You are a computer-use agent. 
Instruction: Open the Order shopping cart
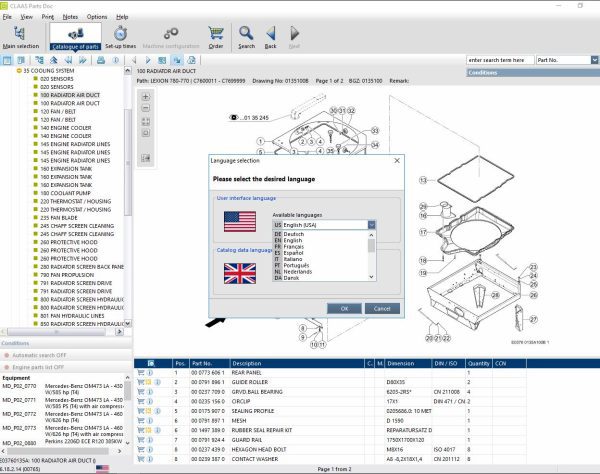(215, 35)
